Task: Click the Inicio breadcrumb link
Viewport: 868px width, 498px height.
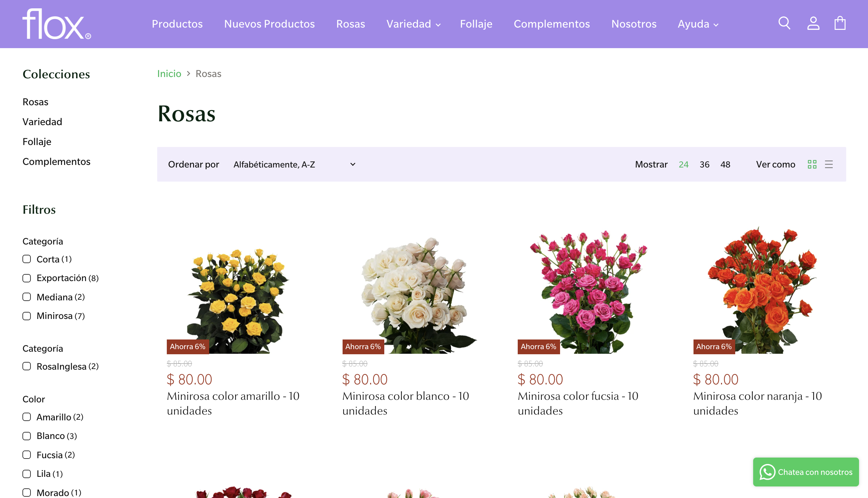Action: click(x=169, y=73)
